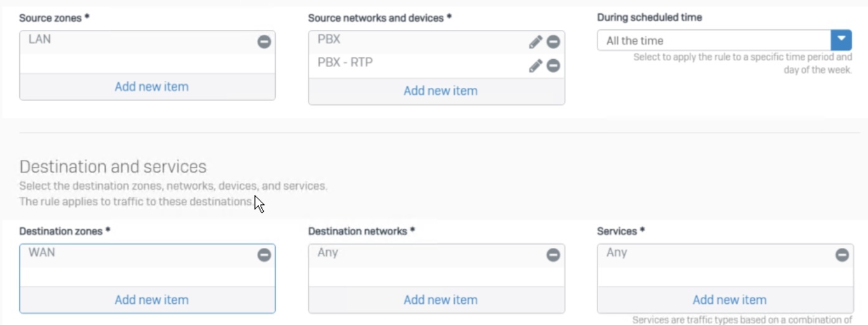Edit the PBX network entry
The width and height of the screenshot is (868, 325).
click(x=535, y=42)
